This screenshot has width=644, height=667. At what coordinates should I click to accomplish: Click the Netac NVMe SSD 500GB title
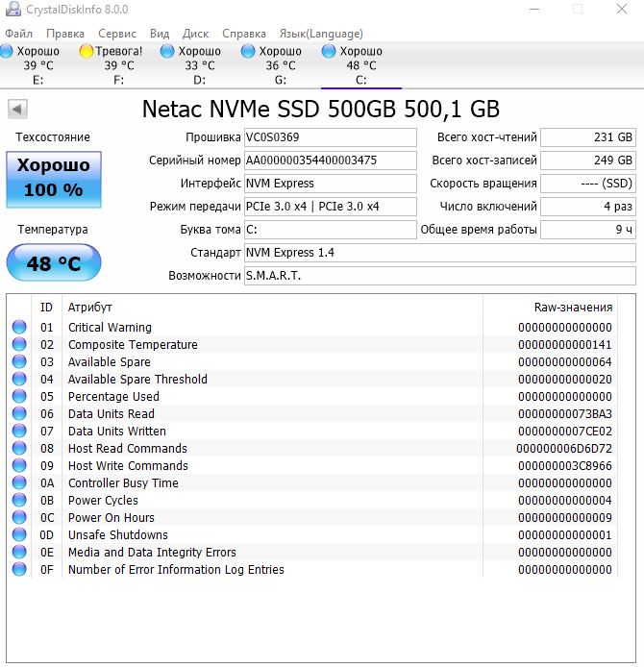[x=321, y=110]
